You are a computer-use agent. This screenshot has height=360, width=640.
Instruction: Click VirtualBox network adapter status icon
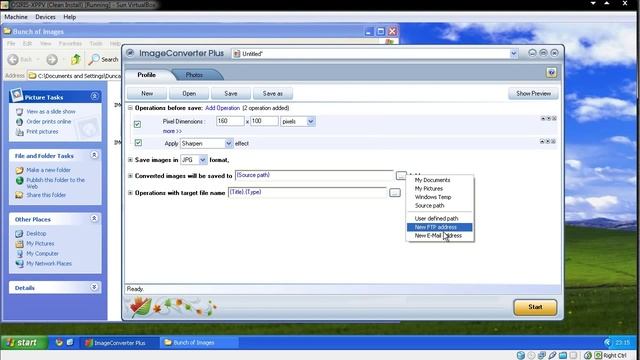[x=542, y=356]
